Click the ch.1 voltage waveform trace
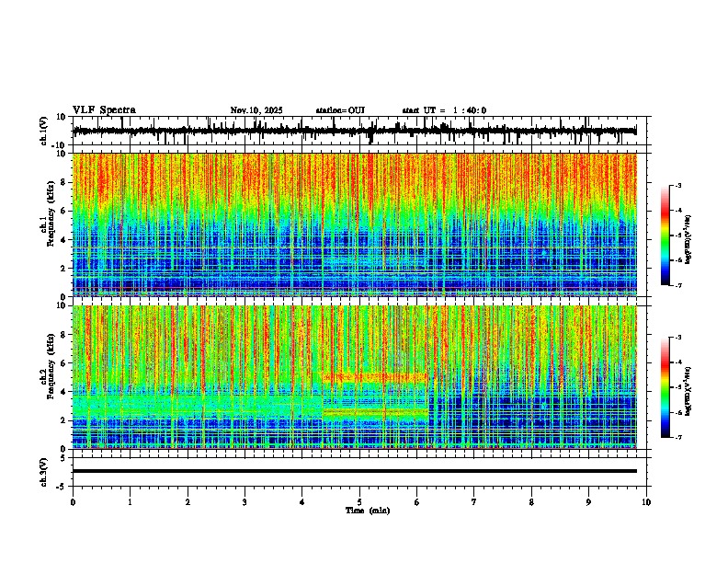 [x=354, y=131]
